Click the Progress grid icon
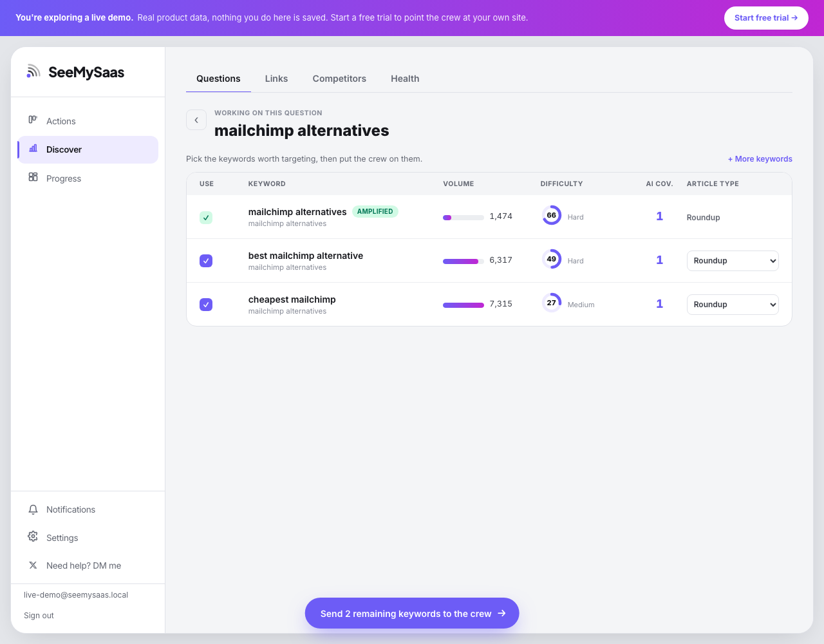The width and height of the screenshot is (824, 644). [33, 177]
